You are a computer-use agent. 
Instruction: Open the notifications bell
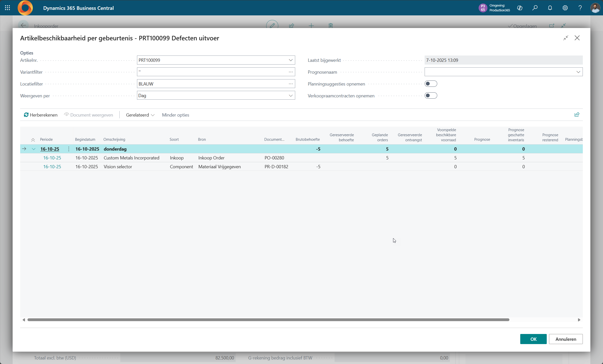(x=550, y=8)
